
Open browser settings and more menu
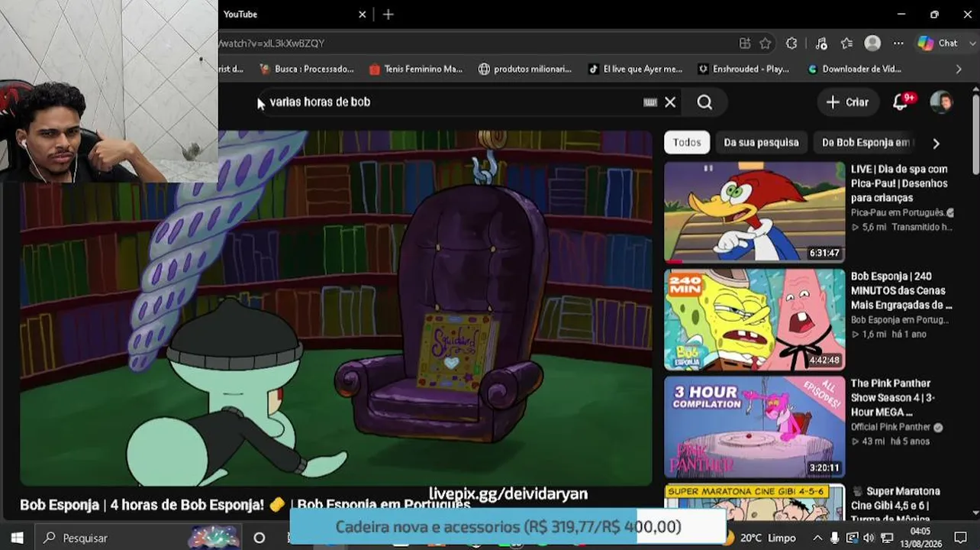(898, 44)
